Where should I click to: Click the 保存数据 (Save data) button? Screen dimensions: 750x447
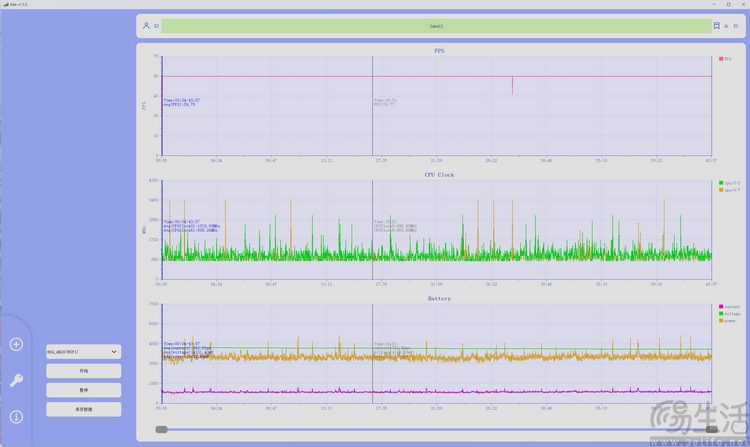pyautogui.click(x=83, y=409)
